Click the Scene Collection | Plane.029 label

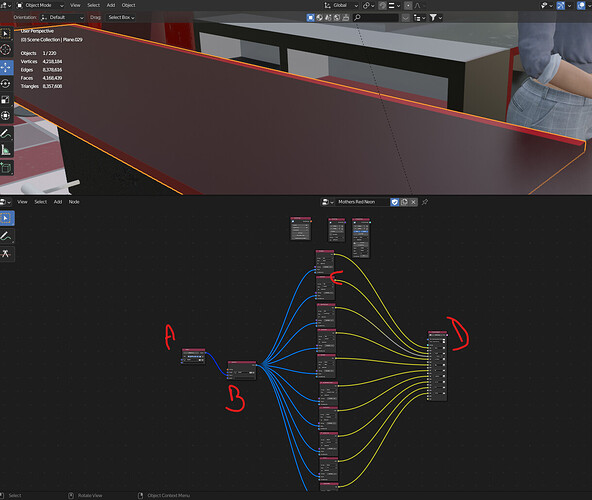(x=52, y=40)
